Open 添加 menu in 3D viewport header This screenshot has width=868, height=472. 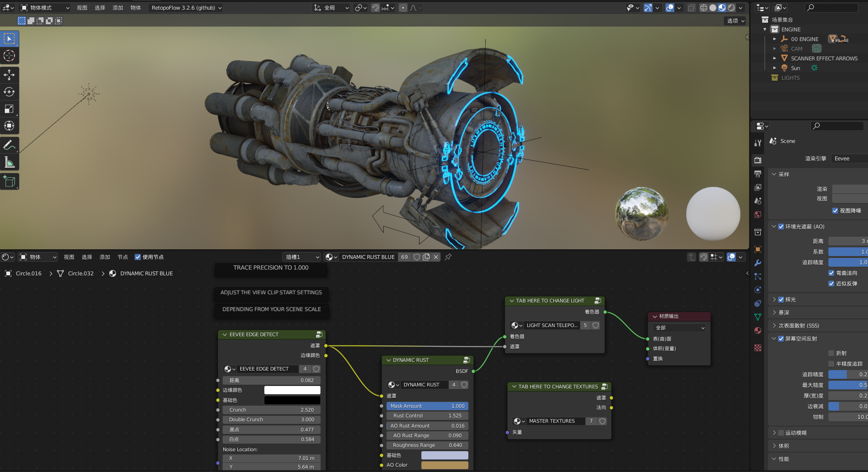point(118,8)
